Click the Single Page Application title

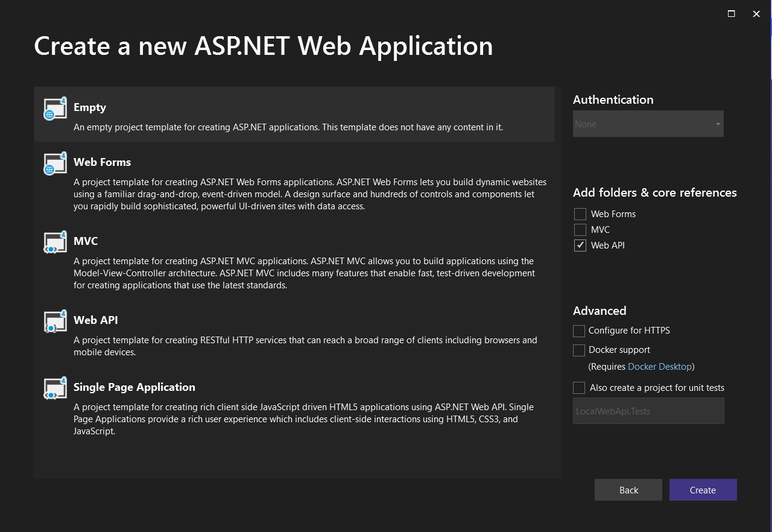pyautogui.click(x=134, y=387)
